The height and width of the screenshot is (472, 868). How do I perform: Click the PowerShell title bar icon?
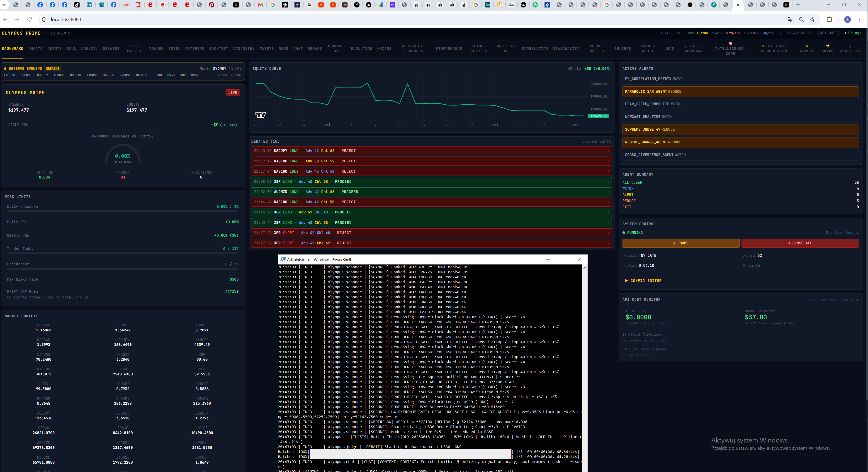tap(283, 259)
